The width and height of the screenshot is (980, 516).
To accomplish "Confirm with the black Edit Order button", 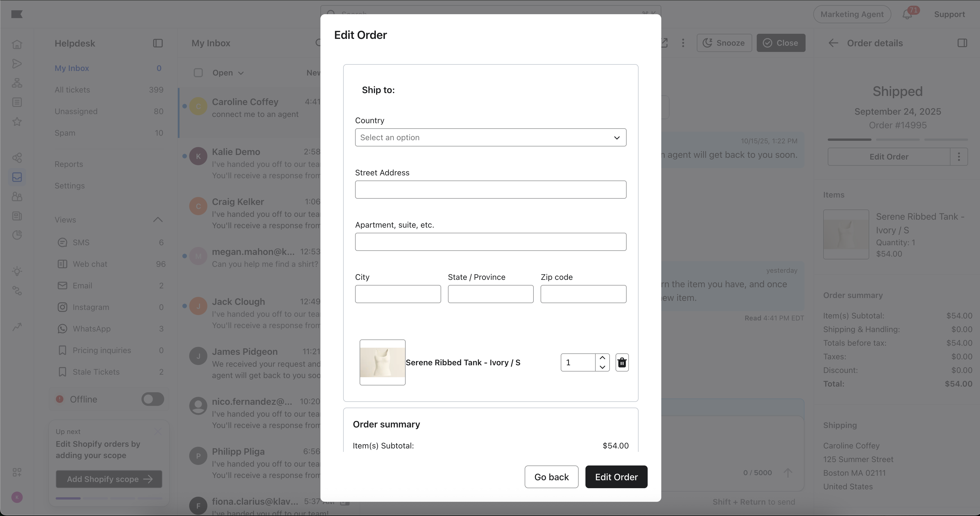I will [x=616, y=477].
